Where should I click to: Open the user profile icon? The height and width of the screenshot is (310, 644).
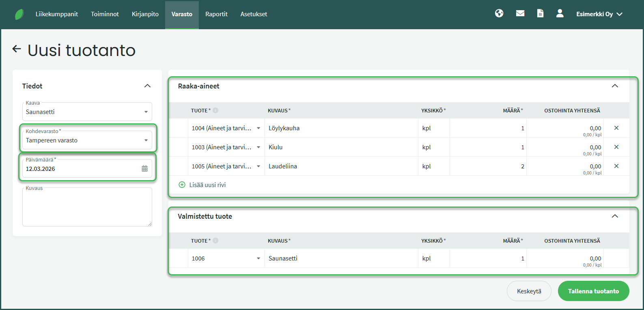pyautogui.click(x=560, y=13)
